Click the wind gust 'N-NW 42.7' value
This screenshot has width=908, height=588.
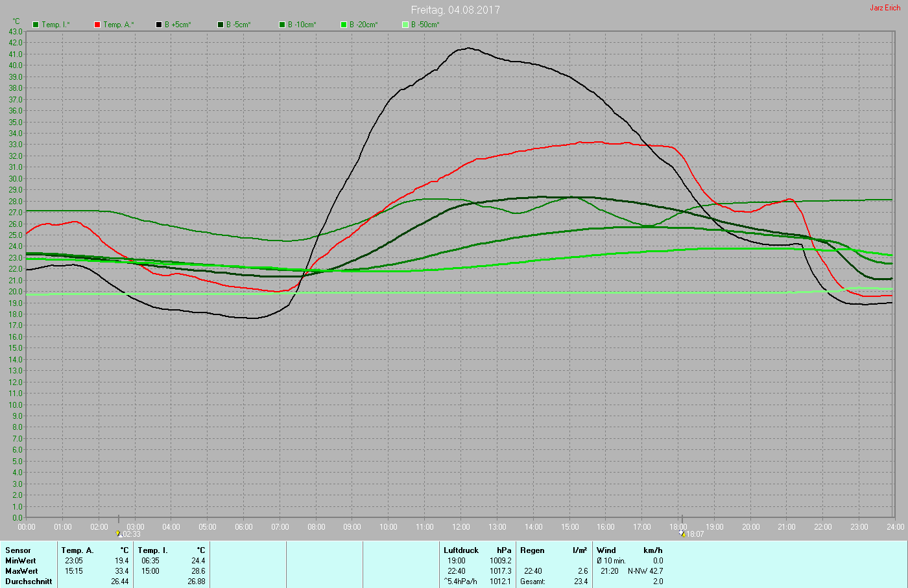coord(645,571)
